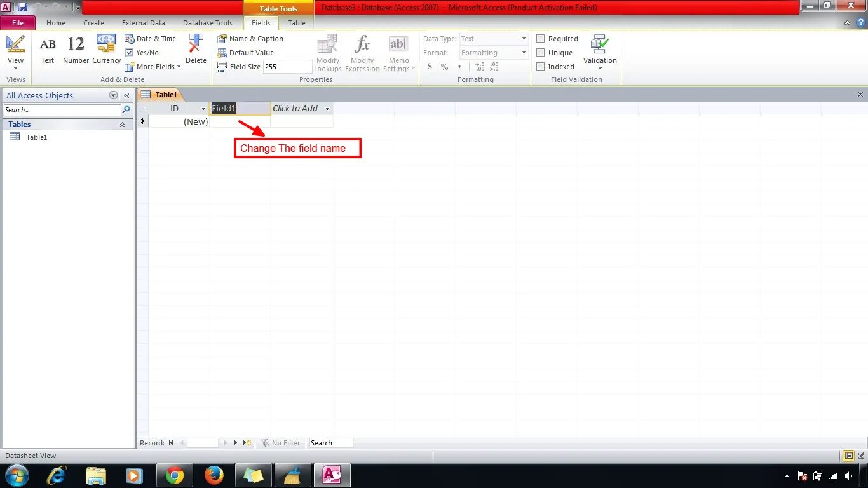Viewport: 868px width, 488px height.
Task: Click Modify Expression (fx) icon
Action: (x=362, y=52)
